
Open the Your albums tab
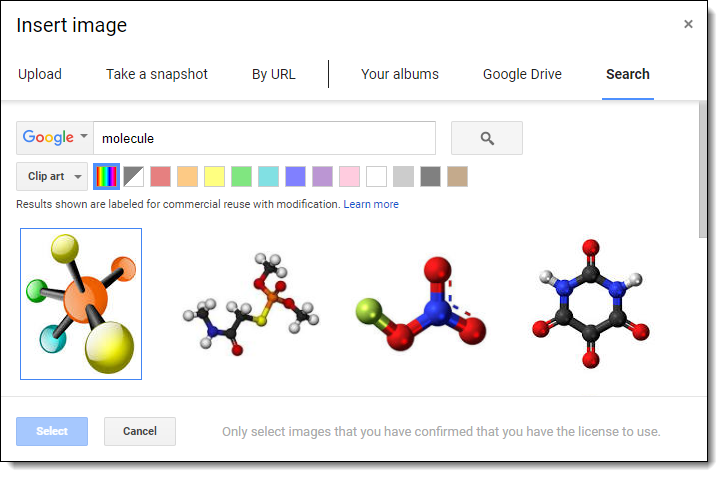(400, 74)
